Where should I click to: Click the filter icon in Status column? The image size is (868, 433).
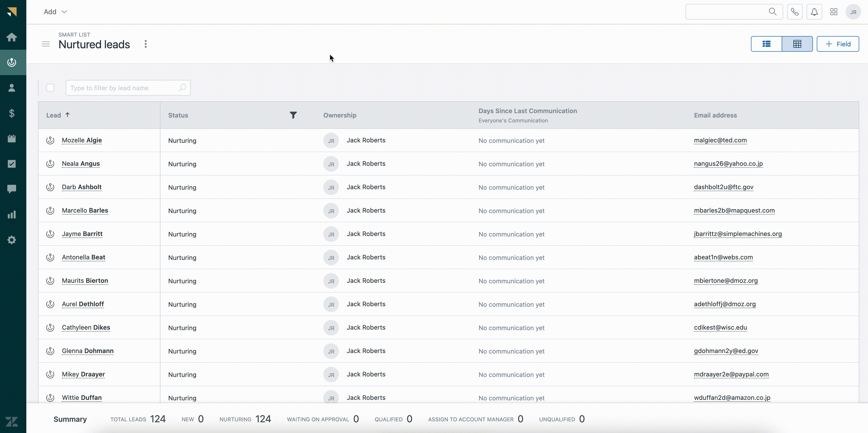[293, 115]
